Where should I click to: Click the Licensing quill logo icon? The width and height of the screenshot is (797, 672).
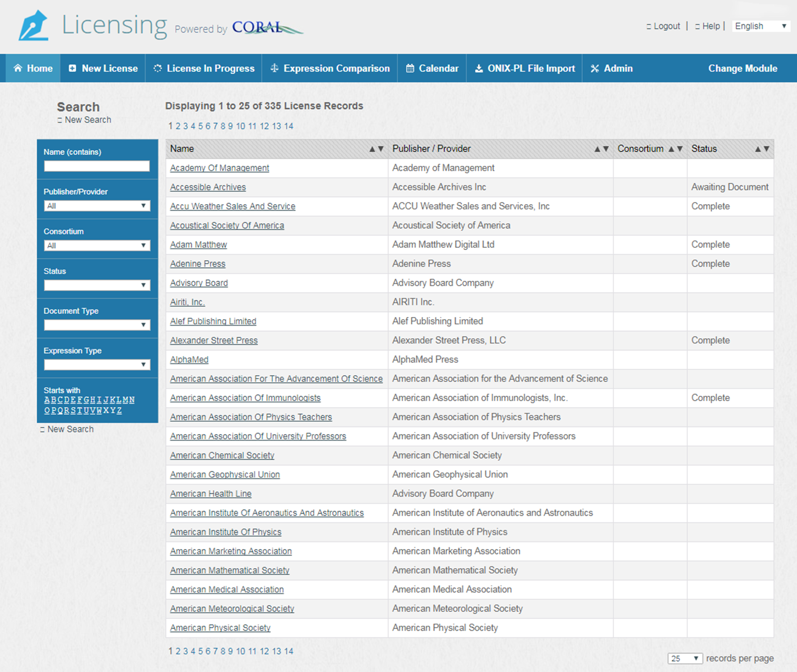tap(33, 25)
